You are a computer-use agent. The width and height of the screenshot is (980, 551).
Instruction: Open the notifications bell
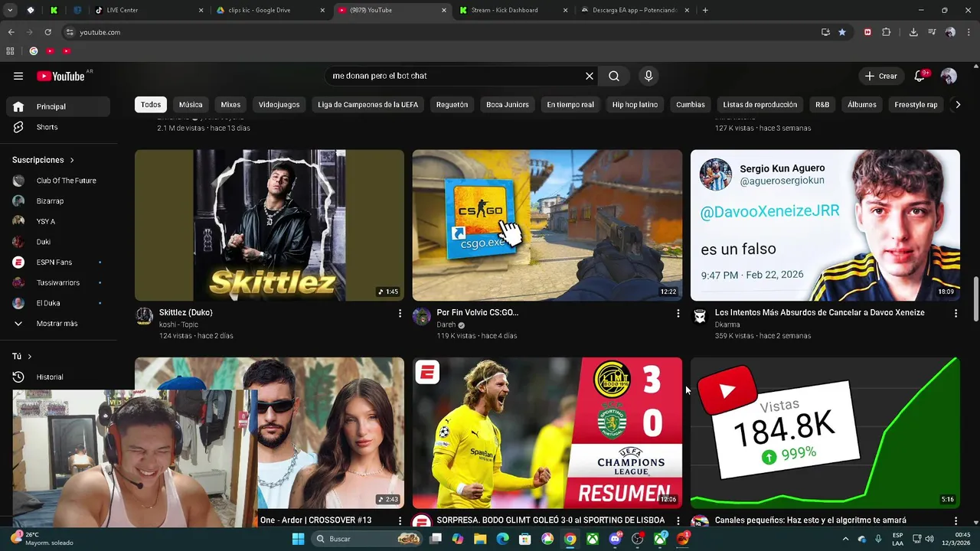(920, 76)
